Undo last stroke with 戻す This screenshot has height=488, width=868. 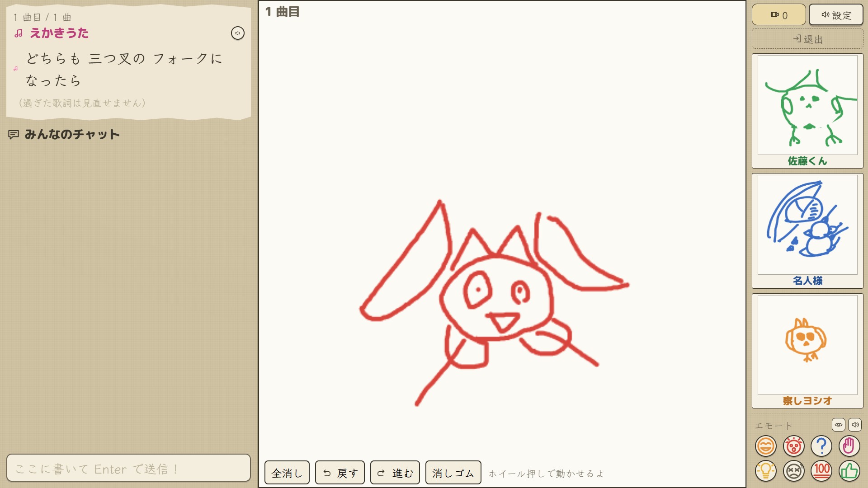(x=340, y=473)
